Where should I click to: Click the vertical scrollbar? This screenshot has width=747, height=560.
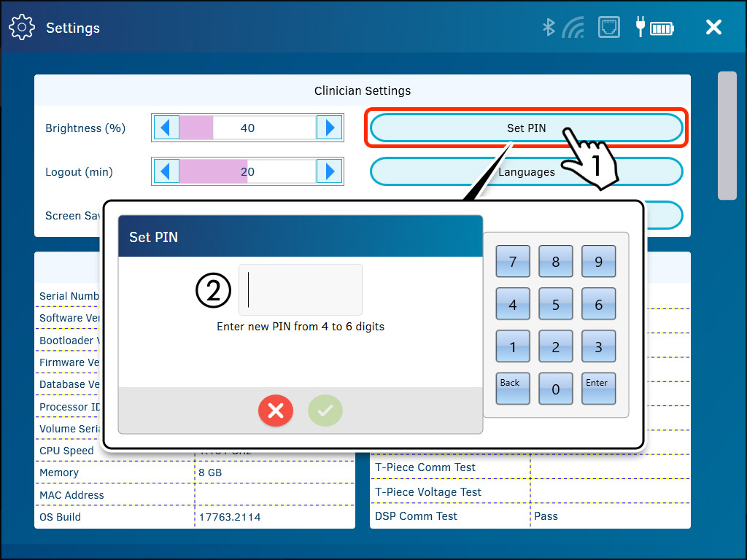pyautogui.click(x=727, y=135)
